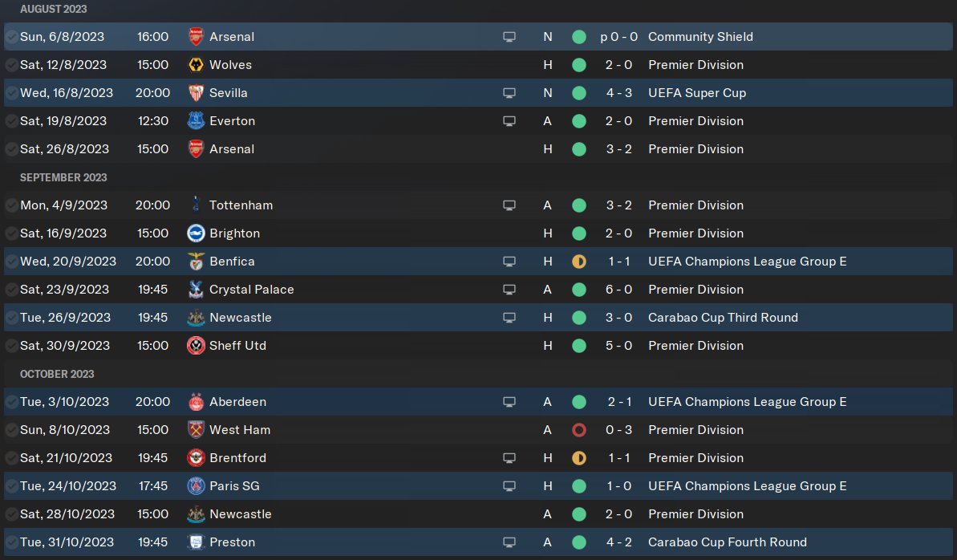Open the Crystal Palace team link
This screenshot has width=957, height=560.
click(251, 290)
